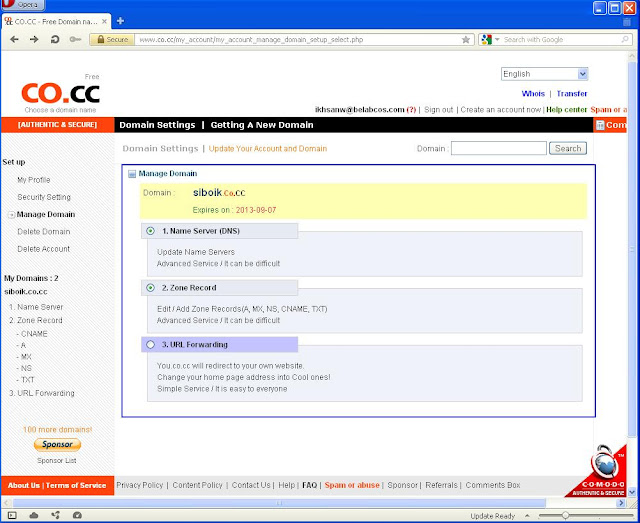
Task: Go forward with the forward arrow
Action: (34, 40)
